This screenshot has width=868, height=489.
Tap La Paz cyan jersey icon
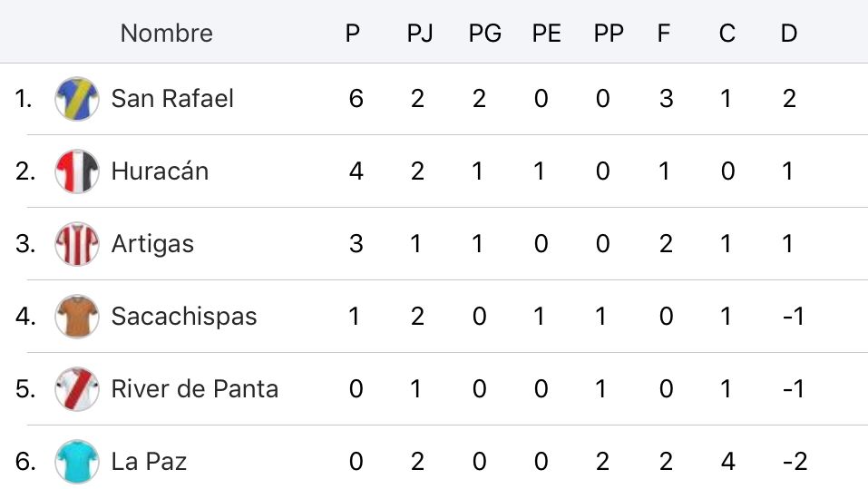click(77, 461)
